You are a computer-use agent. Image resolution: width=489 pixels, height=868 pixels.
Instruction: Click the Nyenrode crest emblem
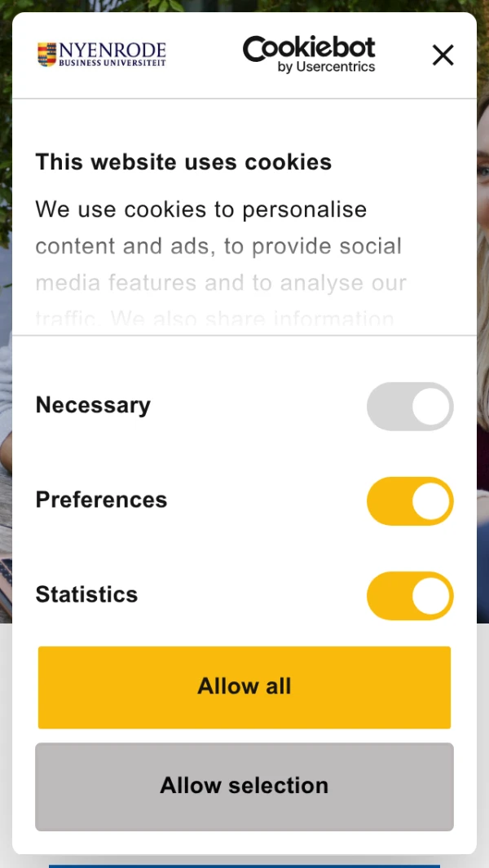click(47, 55)
